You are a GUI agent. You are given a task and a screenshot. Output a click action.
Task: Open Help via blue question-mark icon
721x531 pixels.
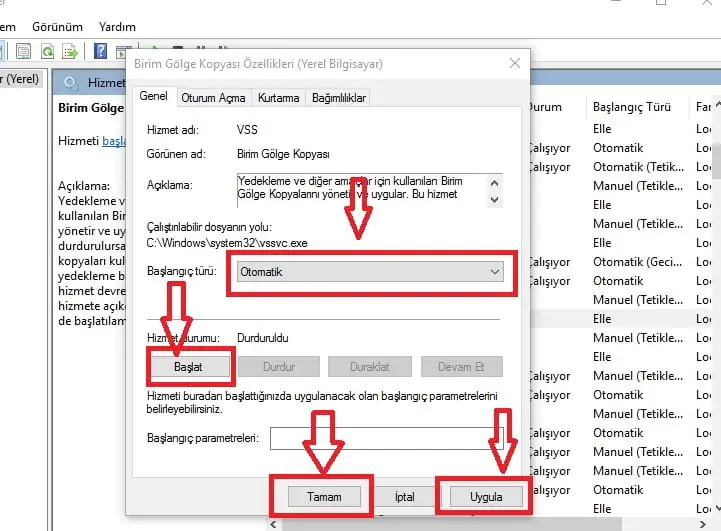tap(100, 51)
